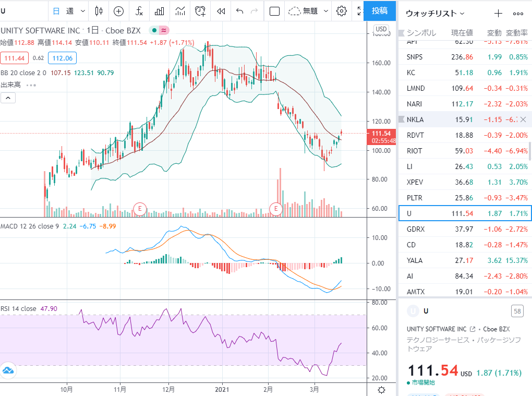This screenshot has width=532, height=396.
Task: Click the watchlist vertical scrollbar
Action: point(530,151)
